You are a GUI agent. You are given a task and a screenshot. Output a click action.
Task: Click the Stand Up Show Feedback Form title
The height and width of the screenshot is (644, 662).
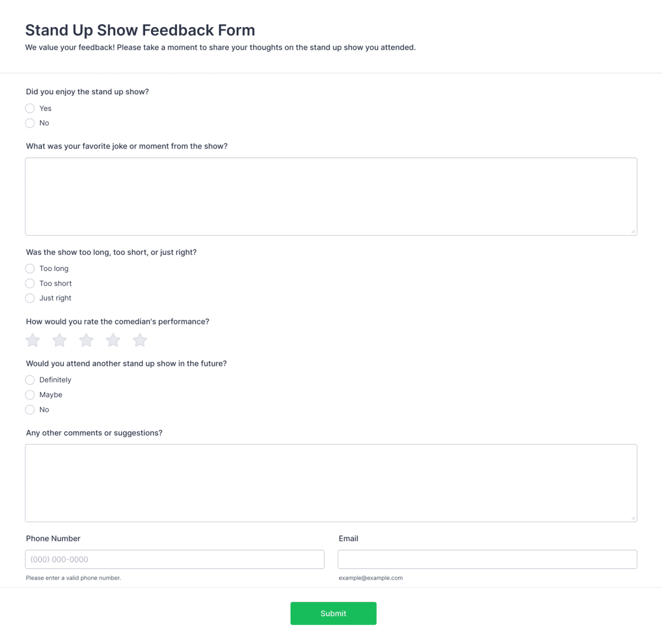(140, 30)
